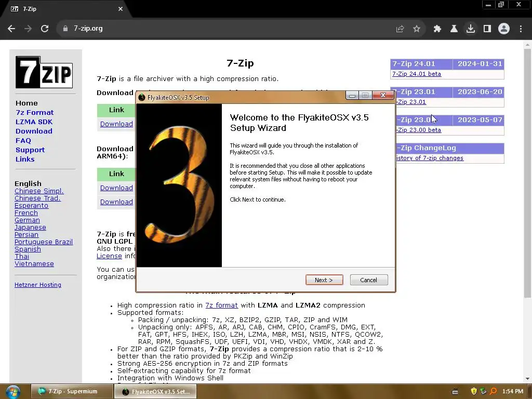The height and width of the screenshot is (399, 532).
Task: Open the 7-Zip 23.01 link
Action: pos(411,102)
